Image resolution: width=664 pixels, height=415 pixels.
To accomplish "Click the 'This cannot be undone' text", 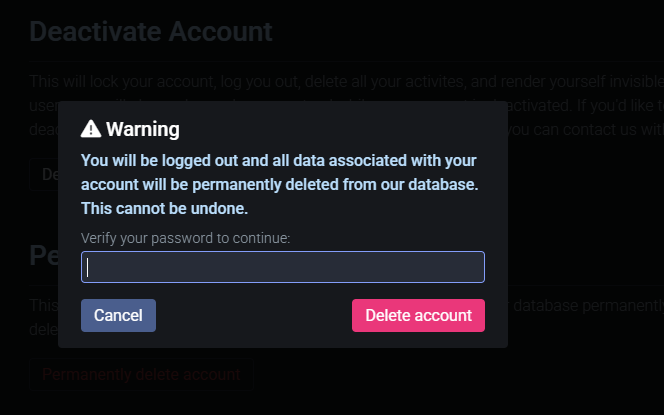I will (164, 209).
